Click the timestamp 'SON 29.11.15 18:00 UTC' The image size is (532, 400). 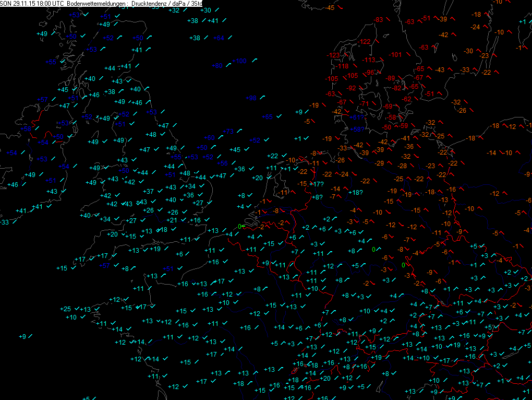click(x=32, y=4)
